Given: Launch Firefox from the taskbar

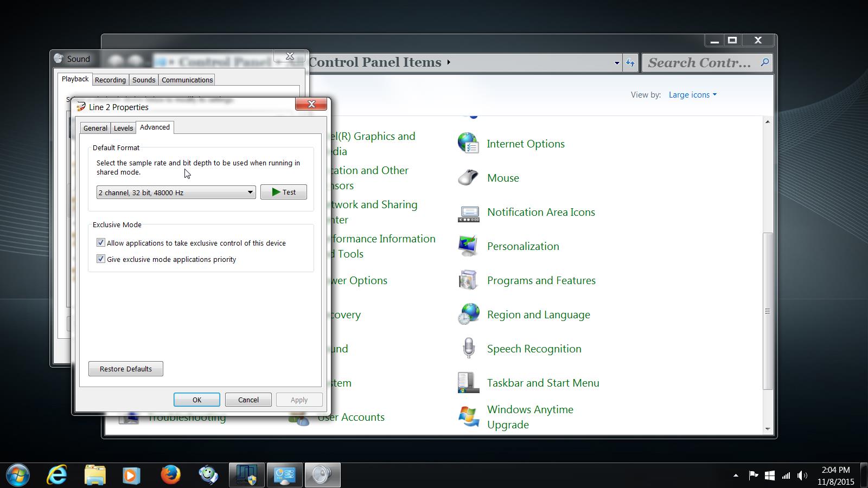Looking at the screenshot, I should tap(170, 475).
